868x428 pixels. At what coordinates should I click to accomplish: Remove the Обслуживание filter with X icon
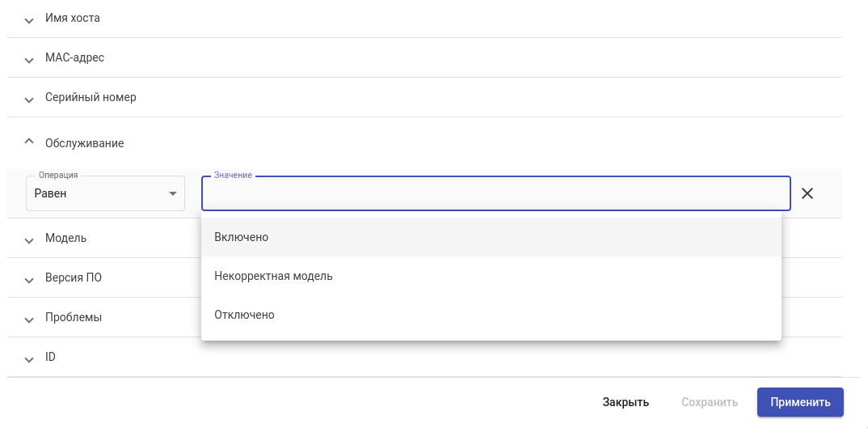(807, 193)
